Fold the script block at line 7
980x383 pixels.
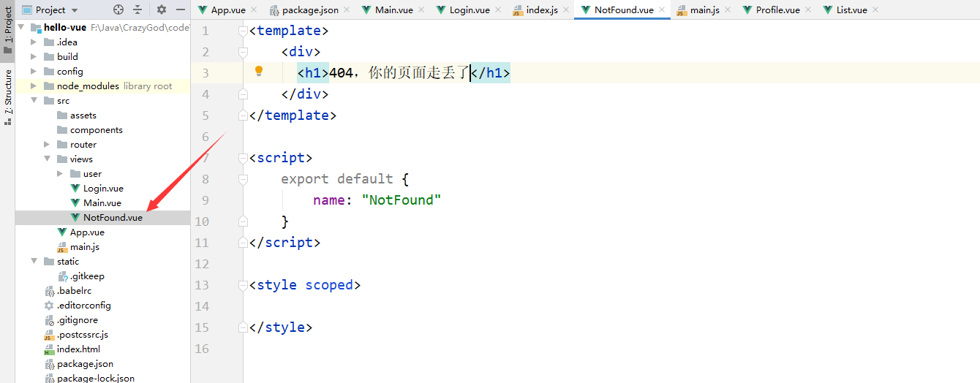(x=243, y=158)
